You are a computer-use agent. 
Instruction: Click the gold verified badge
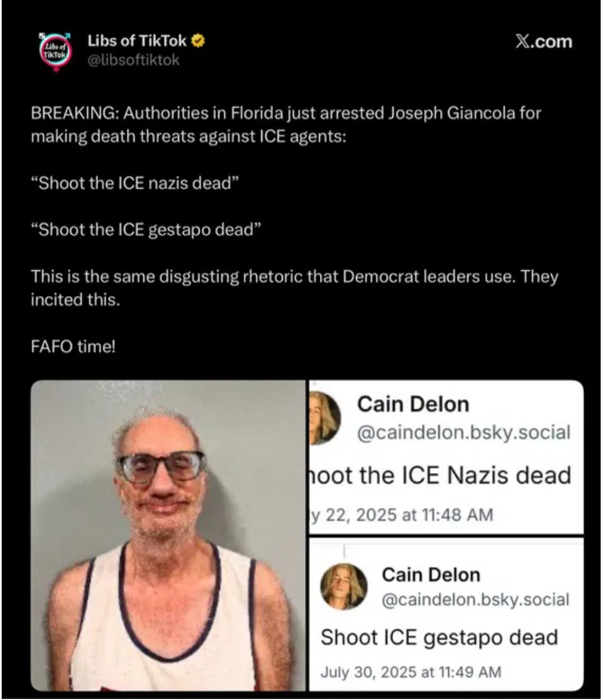pos(198,41)
